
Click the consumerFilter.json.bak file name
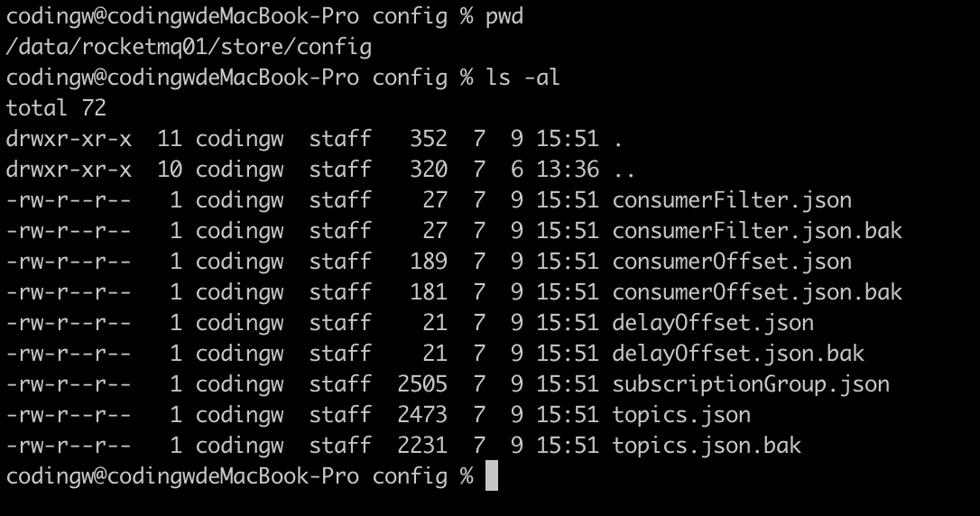pos(757,231)
